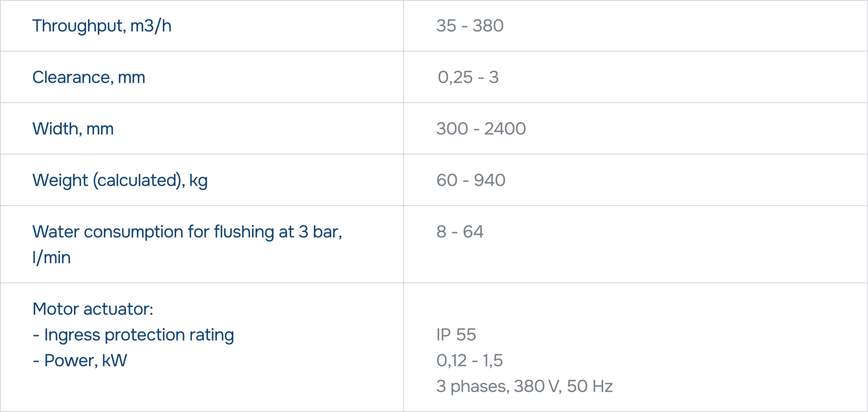Click the Width, mm row label
The width and height of the screenshot is (868, 412).
(x=73, y=129)
